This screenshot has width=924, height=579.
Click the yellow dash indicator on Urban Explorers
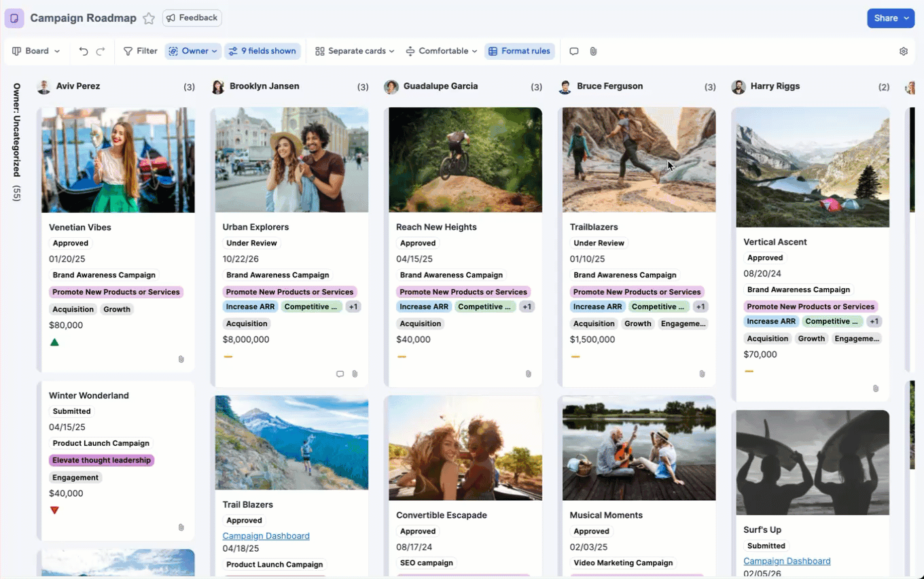point(228,357)
